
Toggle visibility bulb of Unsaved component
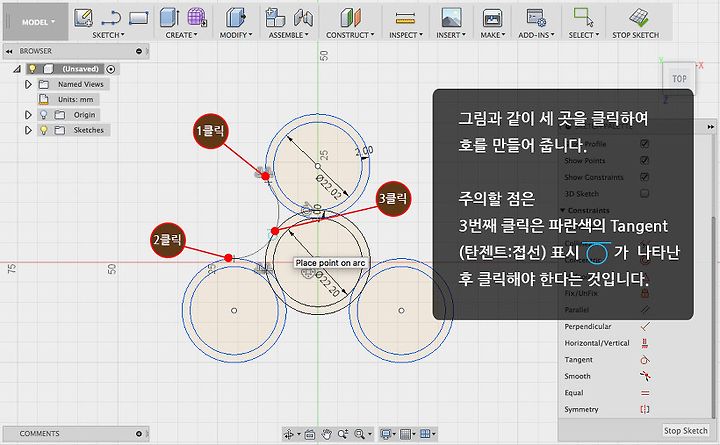click(32, 69)
